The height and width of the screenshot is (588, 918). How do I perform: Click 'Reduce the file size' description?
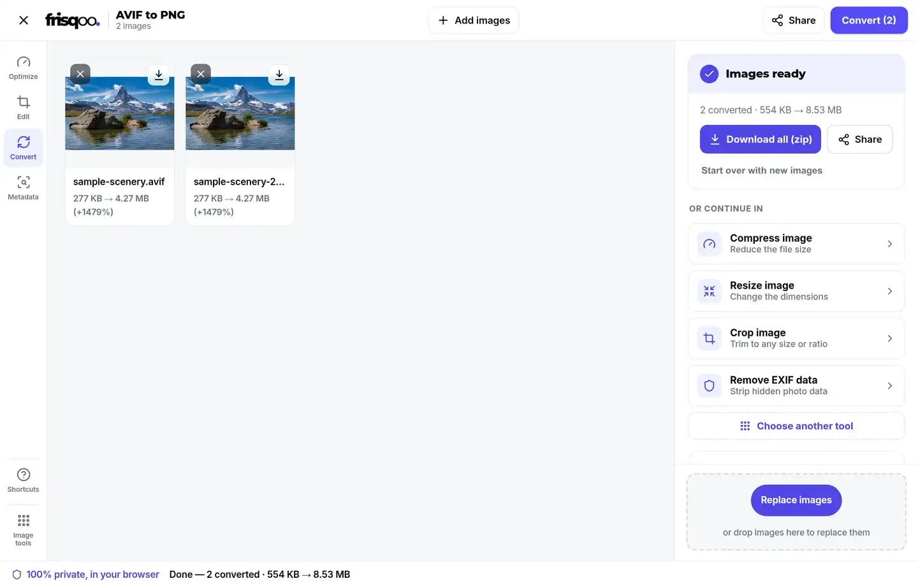coord(771,250)
